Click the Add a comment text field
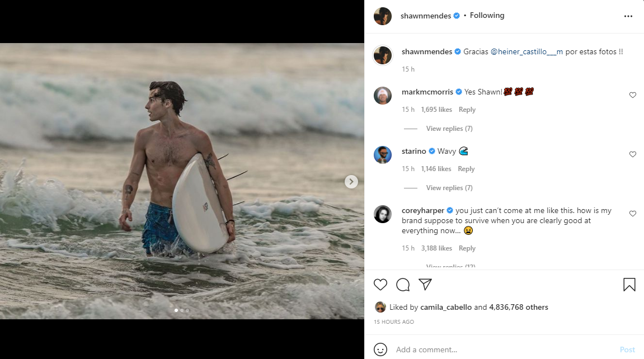The image size is (644, 359). (504, 349)
